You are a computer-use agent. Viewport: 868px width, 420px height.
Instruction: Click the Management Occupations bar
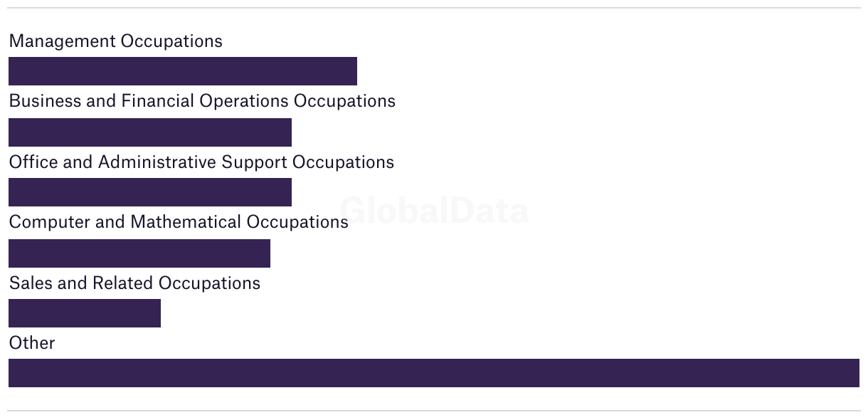coord(183,71)
